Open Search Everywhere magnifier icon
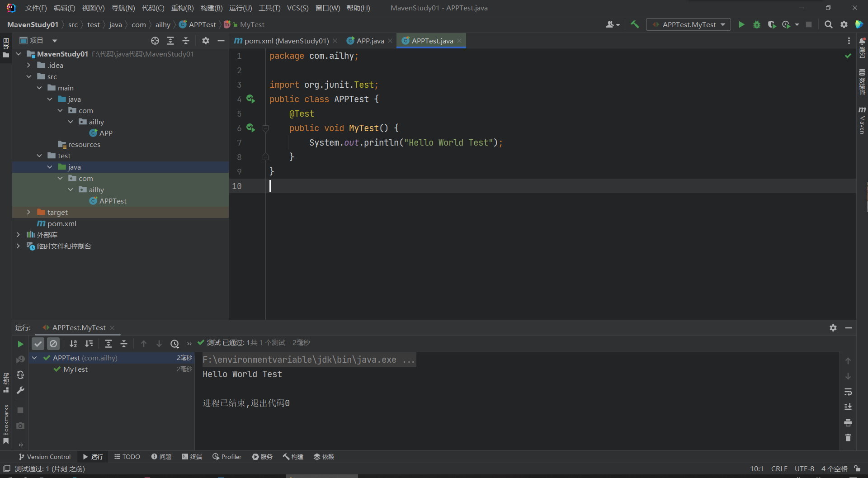868x478 pixels. 828,24
